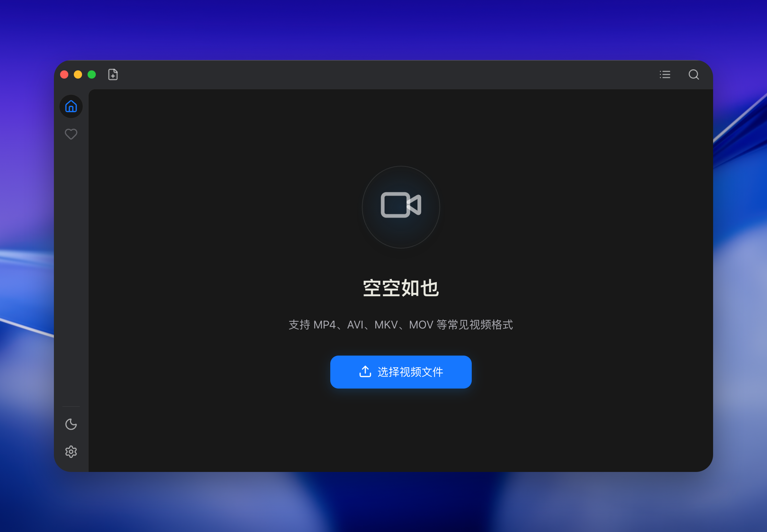
Task: Open favorites via the heart icon
Action: (71, 134)
